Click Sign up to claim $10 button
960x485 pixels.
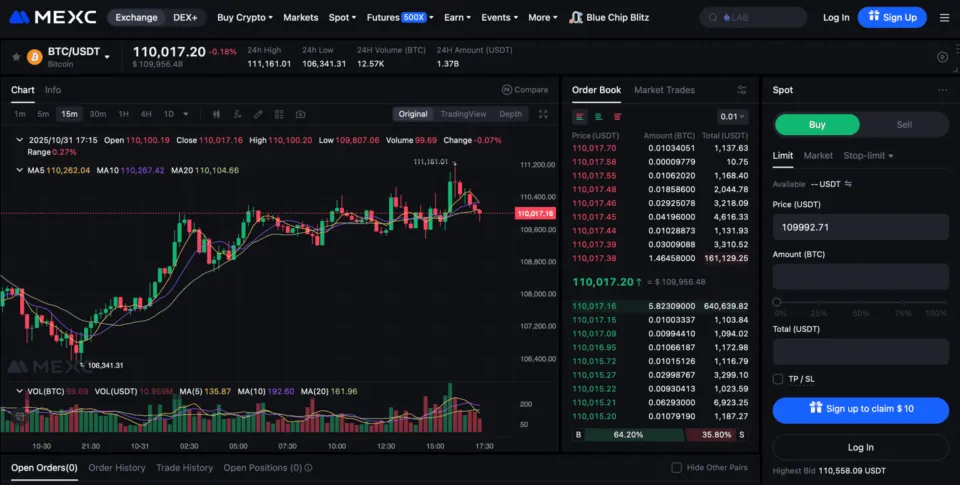pos(860,410)
